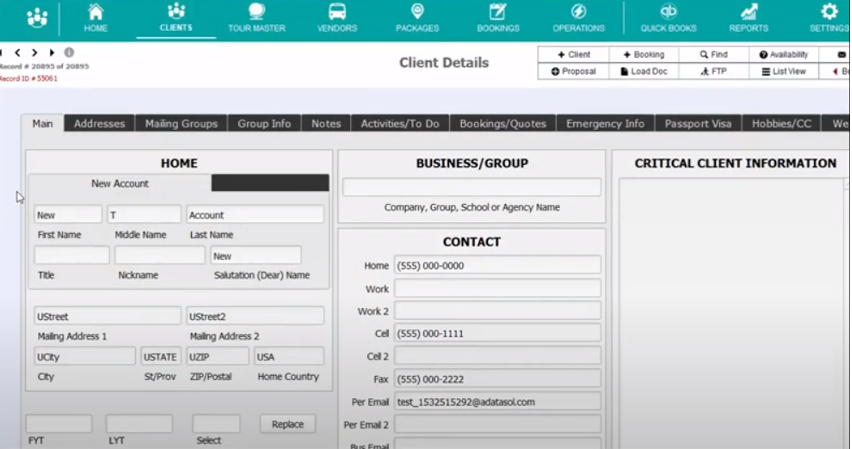
Task: Open the Emergency Info tab
Action: coord(605,123)
